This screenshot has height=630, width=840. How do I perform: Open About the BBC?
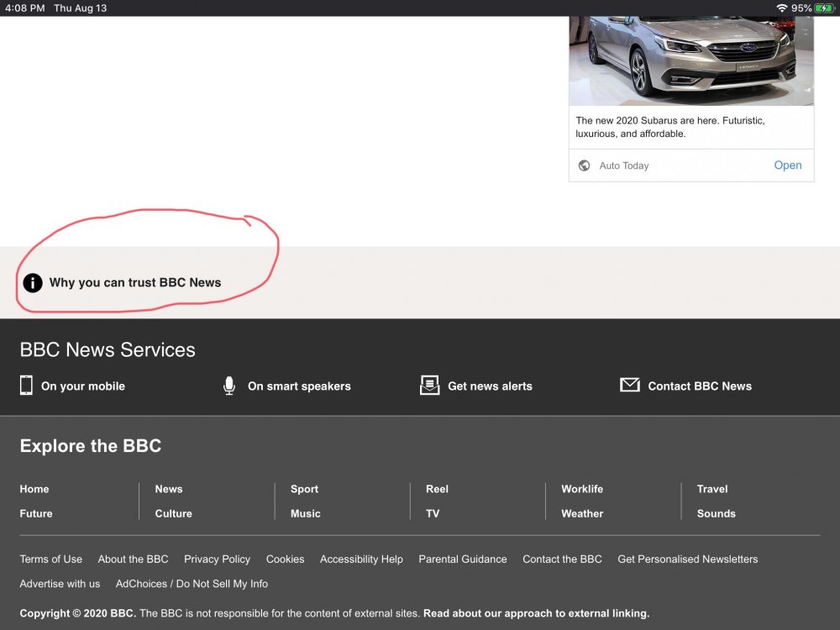point(133,559)
